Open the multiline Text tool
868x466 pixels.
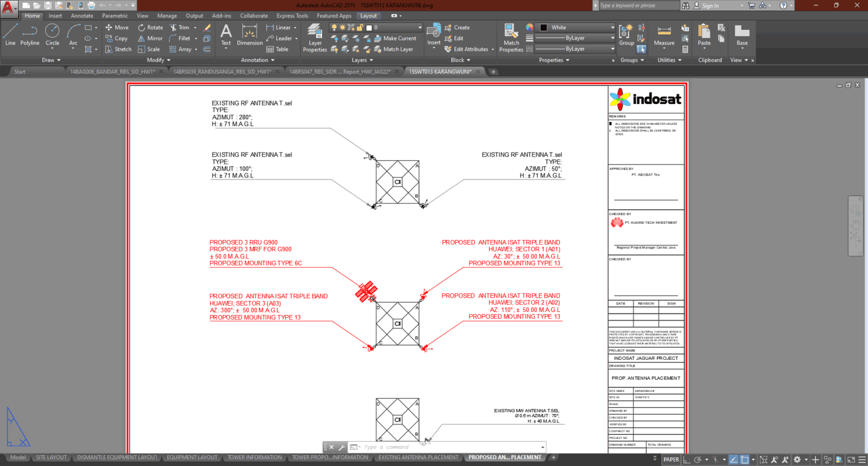pos(225,35)
